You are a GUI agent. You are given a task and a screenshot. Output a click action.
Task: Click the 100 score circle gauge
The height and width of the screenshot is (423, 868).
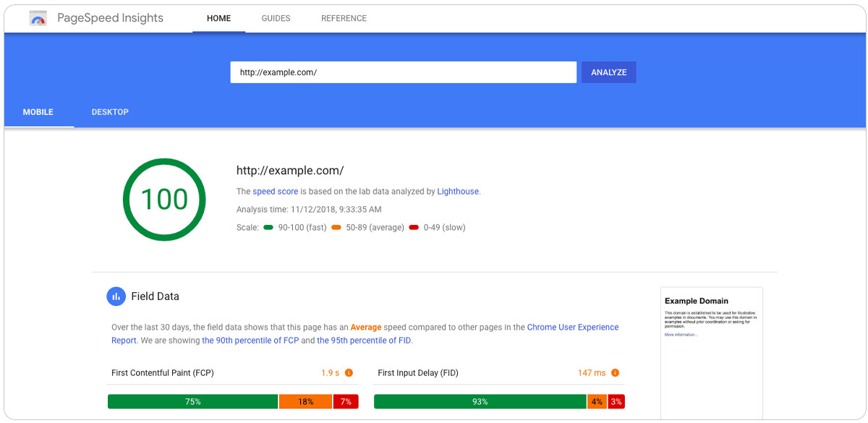tap(164, 199)
